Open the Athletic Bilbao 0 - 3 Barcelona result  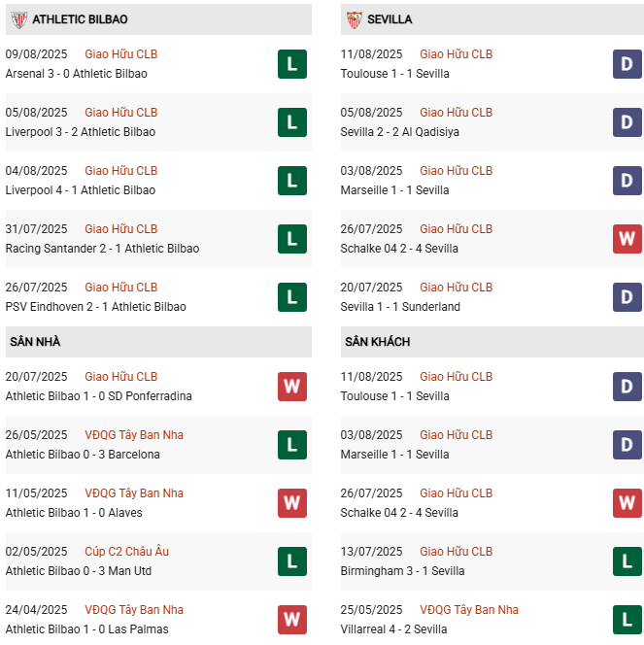tap(83, 455)
